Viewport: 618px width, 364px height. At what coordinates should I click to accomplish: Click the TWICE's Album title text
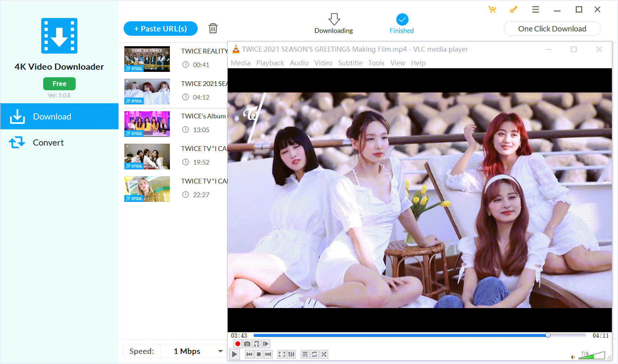coord(203,116)
